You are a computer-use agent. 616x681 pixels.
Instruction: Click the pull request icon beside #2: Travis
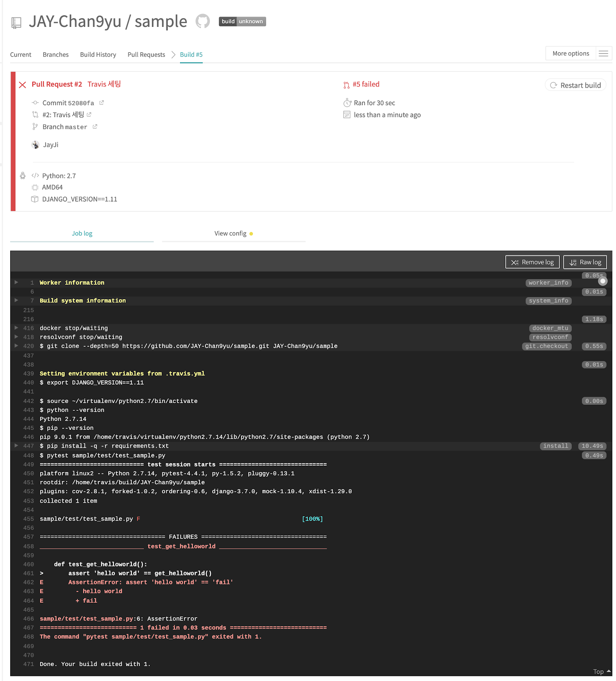[35, 114]
